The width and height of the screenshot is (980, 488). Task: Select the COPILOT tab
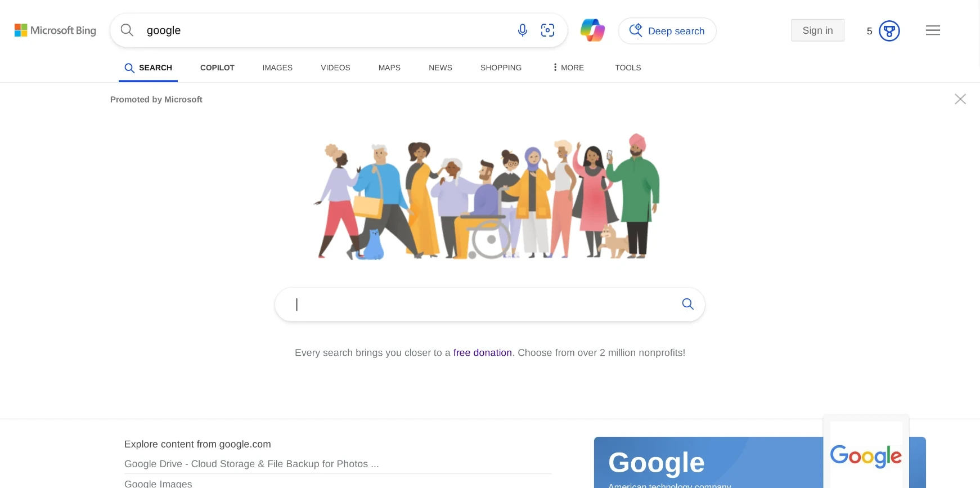pos(217,68)
